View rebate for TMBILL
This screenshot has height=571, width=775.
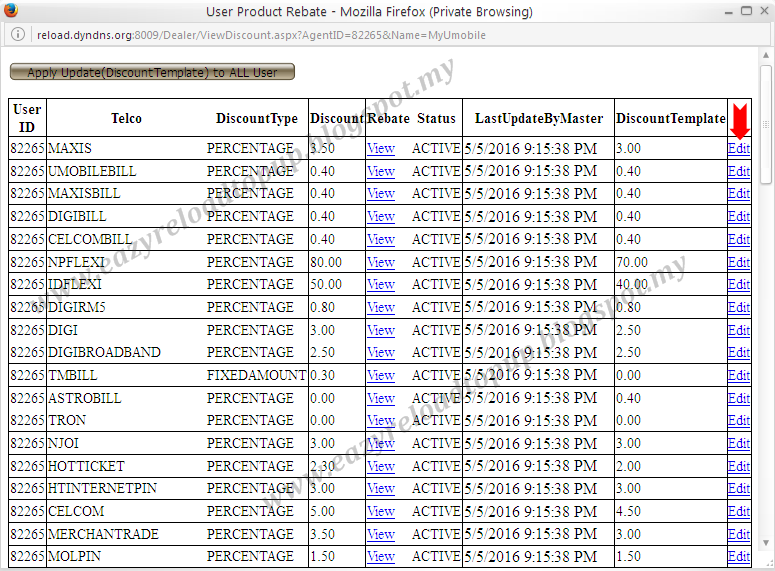coord(381,375)
